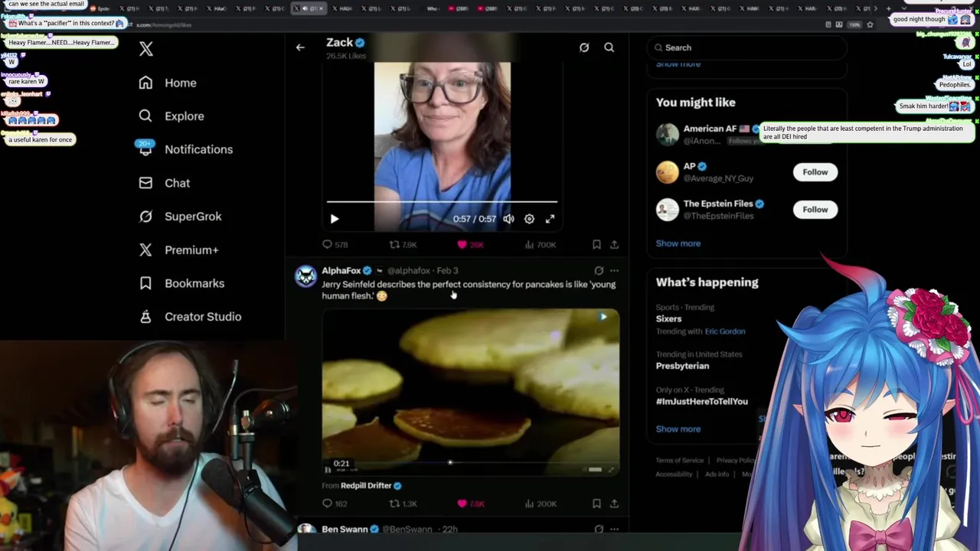Open the AlphaFox display name link

[341, 271]
